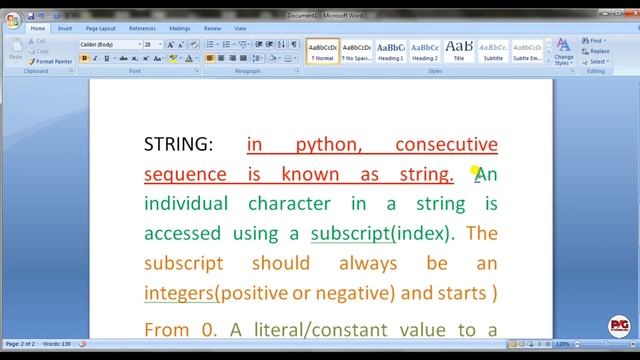Open the Paragraph dialog launcher
The image size is (640, 360).
pyautogui.click(x=297, y=71)
